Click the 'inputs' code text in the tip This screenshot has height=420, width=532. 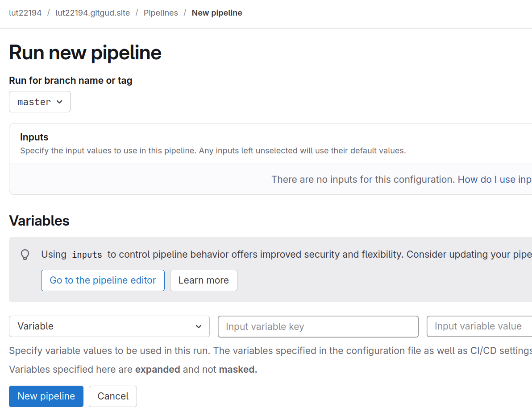tap(87, 255)
